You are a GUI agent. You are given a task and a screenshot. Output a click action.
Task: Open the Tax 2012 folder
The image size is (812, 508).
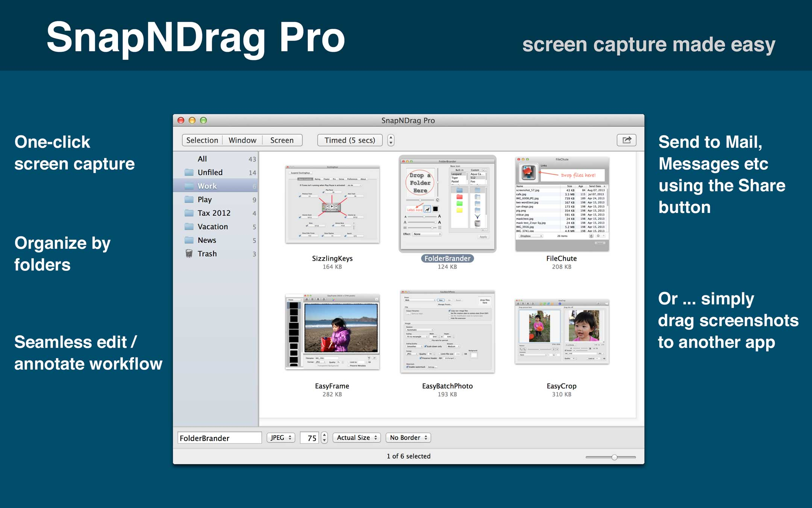click(214, 213)
